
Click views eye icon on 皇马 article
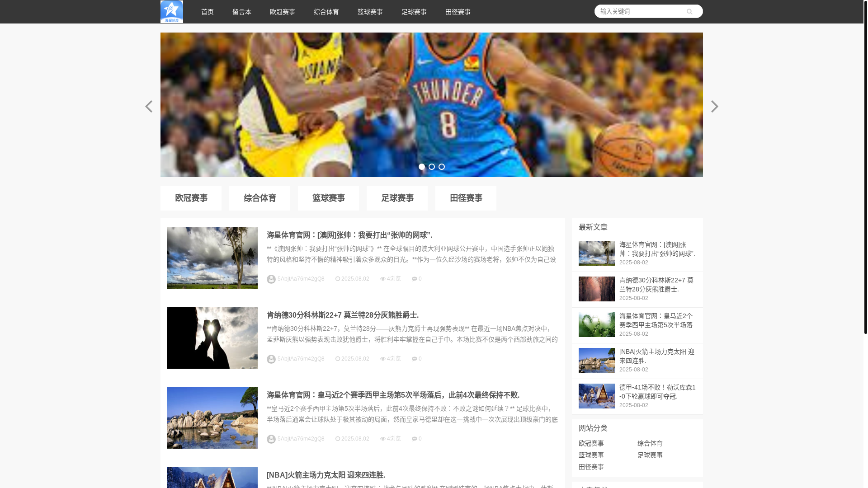[383, 439]
